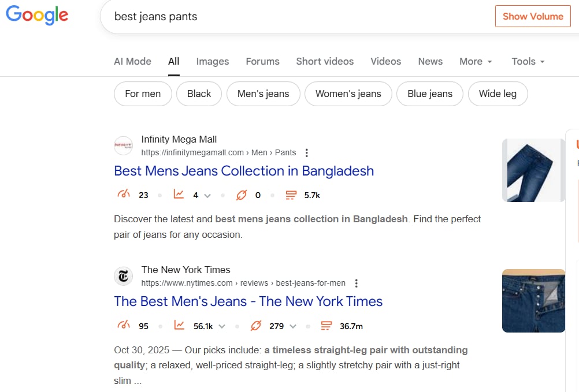Expand the backlinks chevron next to 279
The image size is (579, 392).
coord(293,326)
